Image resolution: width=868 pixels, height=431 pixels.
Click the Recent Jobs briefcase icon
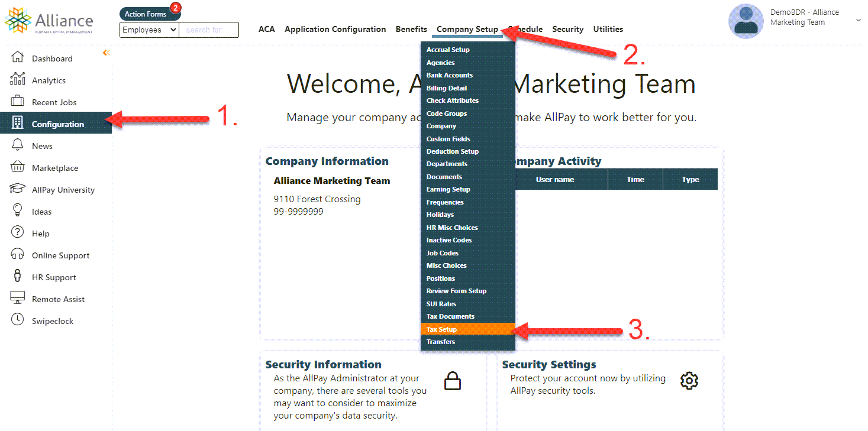coord(18,101)
